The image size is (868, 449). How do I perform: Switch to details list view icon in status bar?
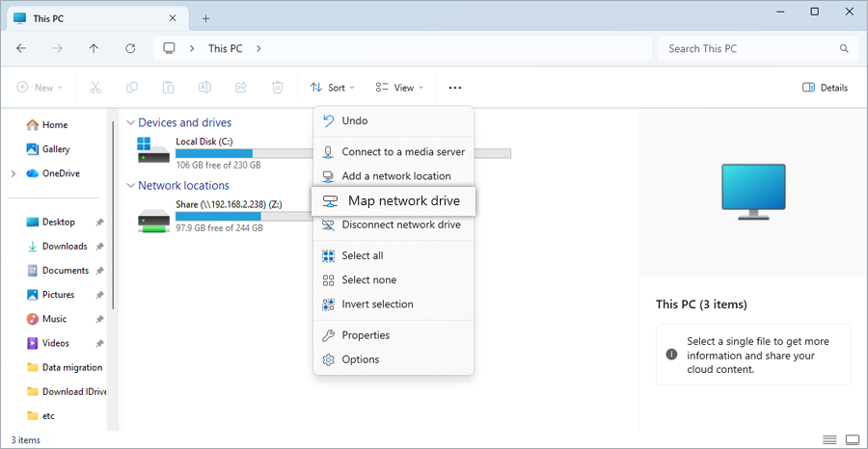pos(829,440)
